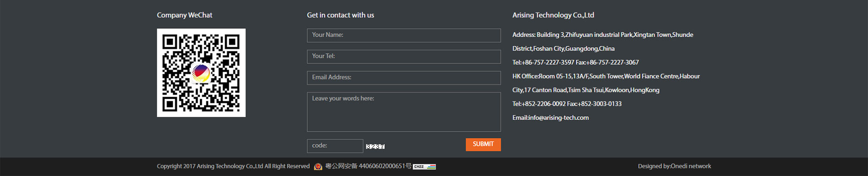Click the Company WeChat heading

coord(184,15)
